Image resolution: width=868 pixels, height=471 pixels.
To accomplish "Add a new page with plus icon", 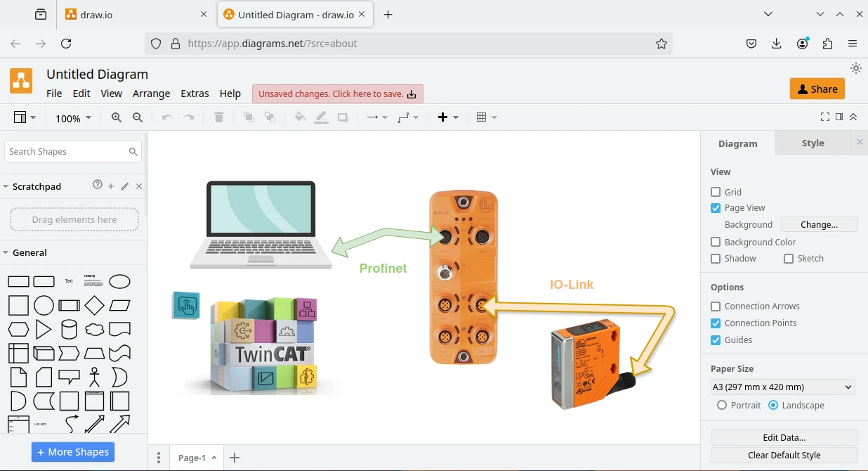I will (235, 458).
